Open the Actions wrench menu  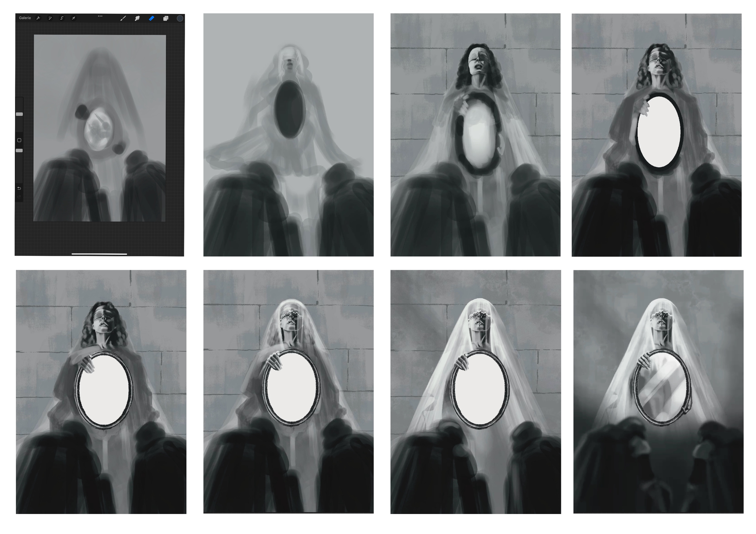click(38, 18)
